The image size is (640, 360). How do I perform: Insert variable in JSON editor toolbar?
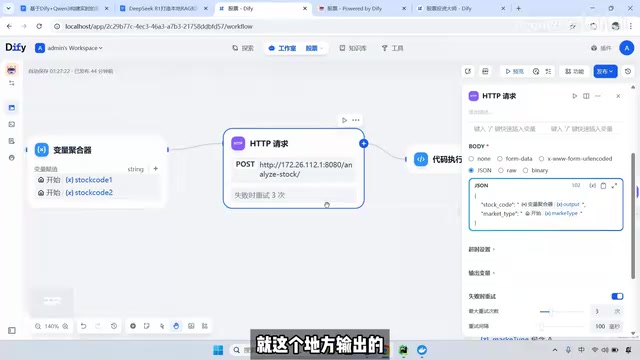click(592, 186)
